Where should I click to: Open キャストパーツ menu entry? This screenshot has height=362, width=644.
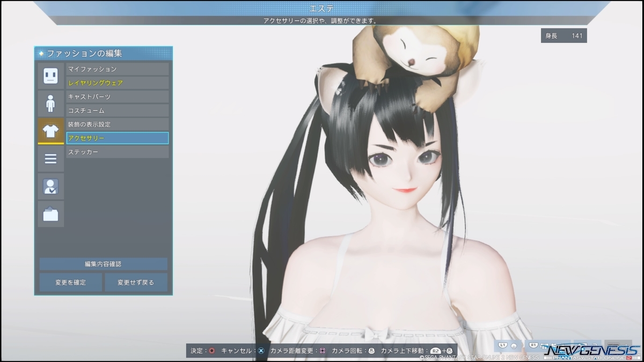117,97
